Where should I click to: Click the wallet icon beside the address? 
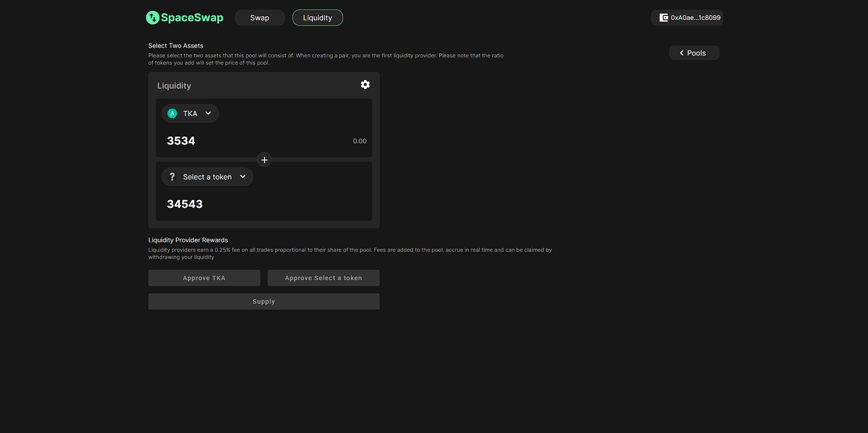coord(664,18)
